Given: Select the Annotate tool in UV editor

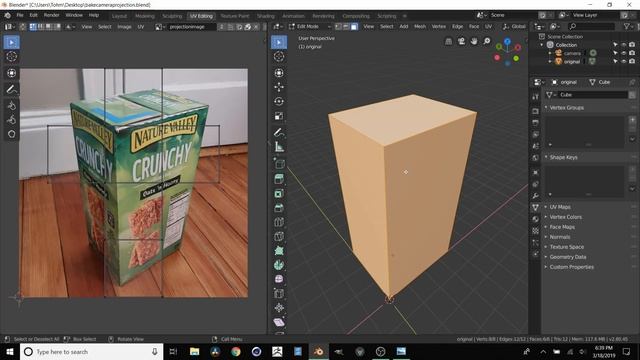Looking at the screenshot, I should coord(11,89).
